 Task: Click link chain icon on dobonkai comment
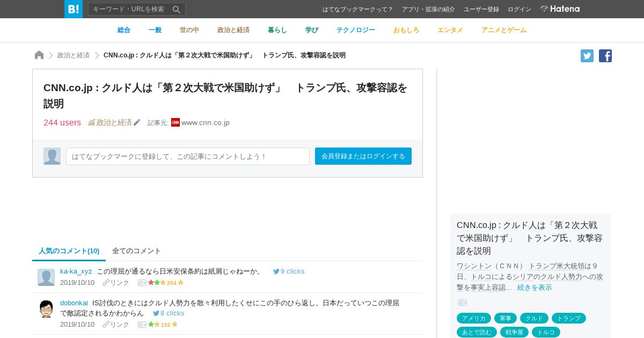click(x=106, y=325)
